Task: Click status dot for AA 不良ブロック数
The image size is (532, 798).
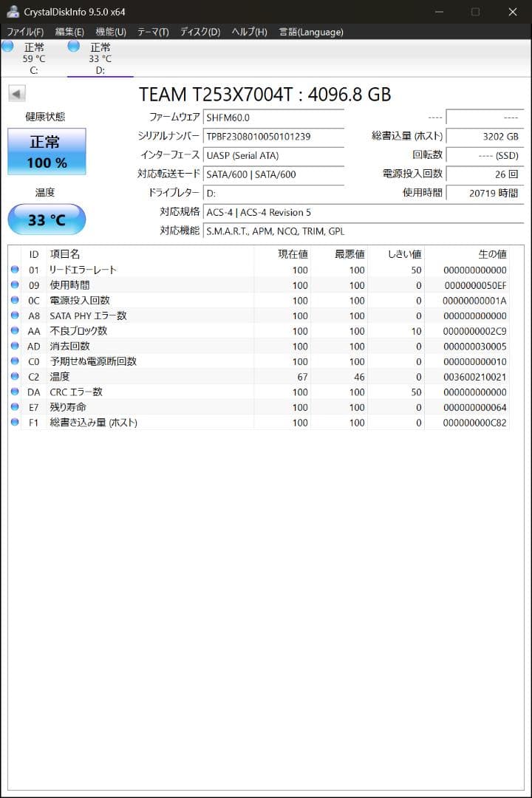Action: point(15,331)
